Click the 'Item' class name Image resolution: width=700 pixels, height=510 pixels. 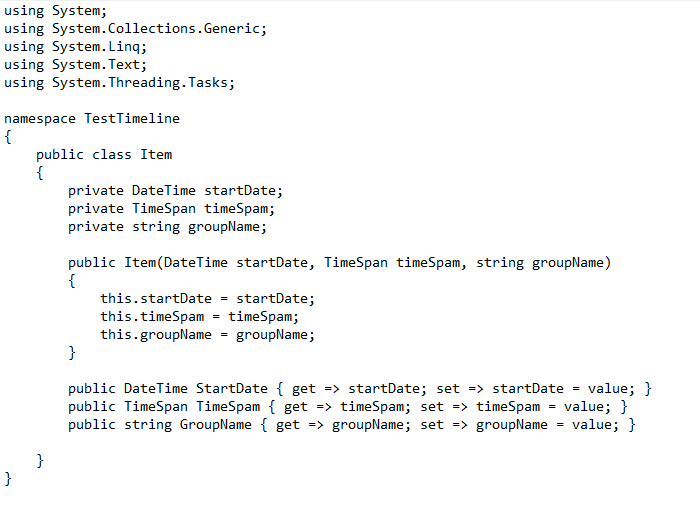point(156,155)
